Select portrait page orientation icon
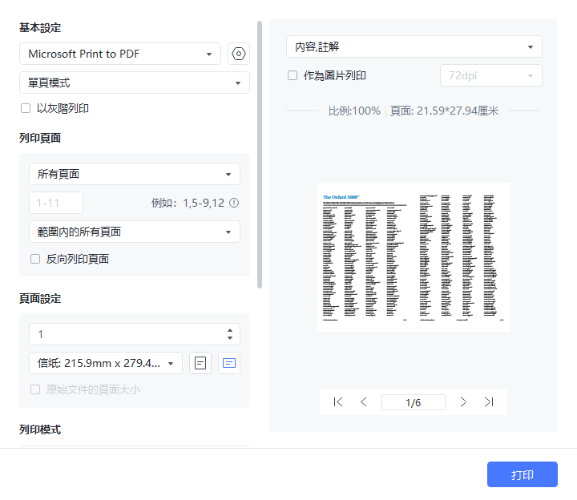This screenshot has width=577, height=500. 200,363
